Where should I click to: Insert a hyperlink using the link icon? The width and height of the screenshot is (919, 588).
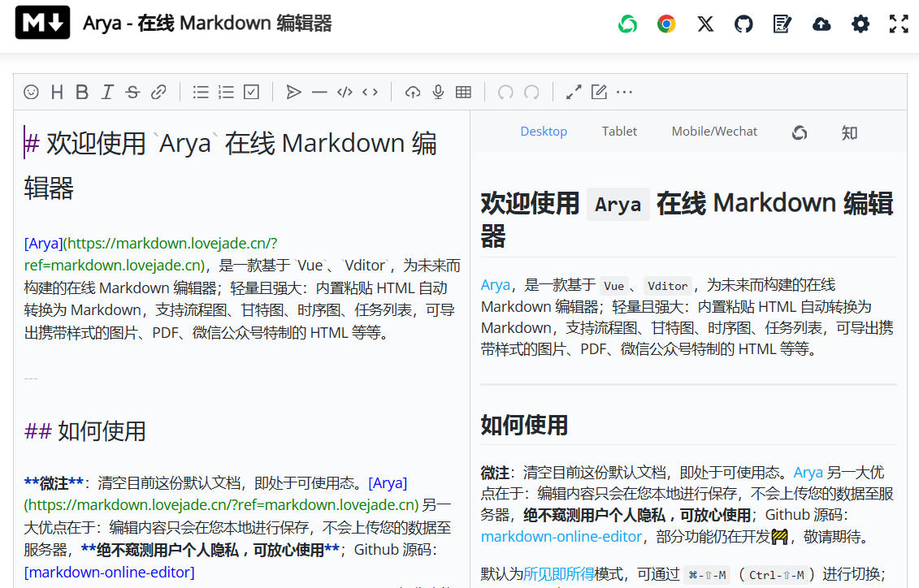159,93
